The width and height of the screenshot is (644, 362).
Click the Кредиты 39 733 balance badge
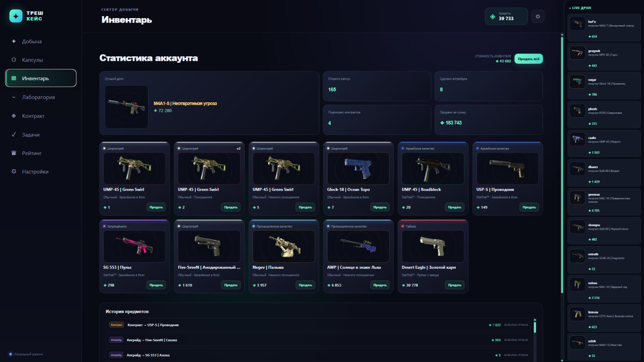click(506, 16)
